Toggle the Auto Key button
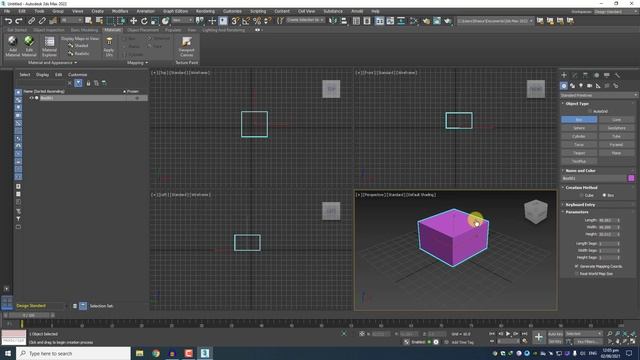 (555, 334)
